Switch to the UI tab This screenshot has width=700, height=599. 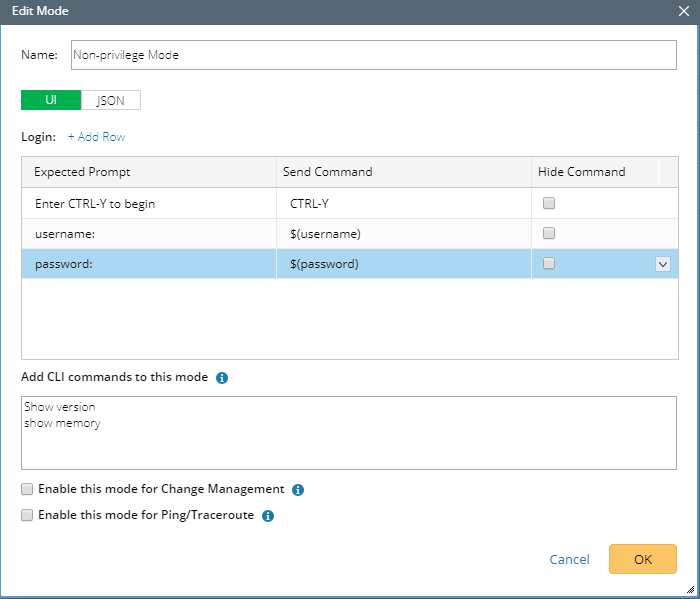click(51, 100)
